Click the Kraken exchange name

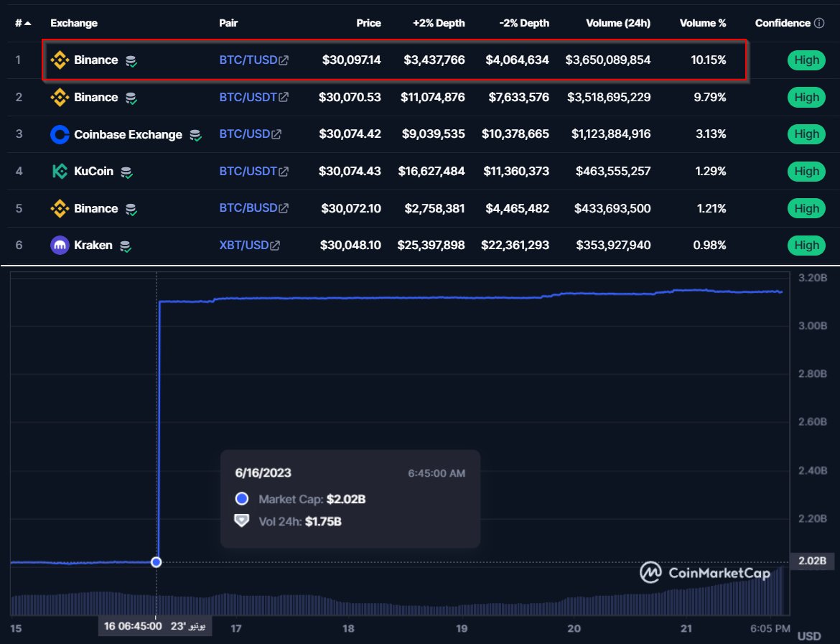point(93,246)
